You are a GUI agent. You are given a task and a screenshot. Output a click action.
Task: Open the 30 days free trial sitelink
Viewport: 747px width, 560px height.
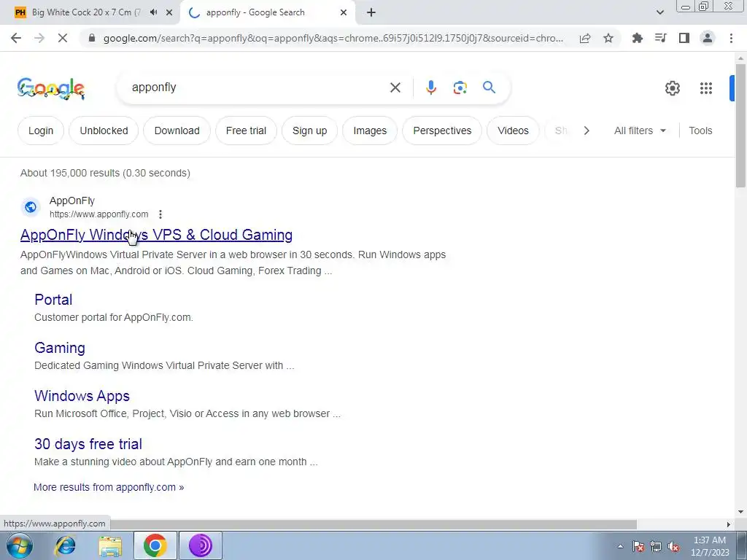click(88, 444)
